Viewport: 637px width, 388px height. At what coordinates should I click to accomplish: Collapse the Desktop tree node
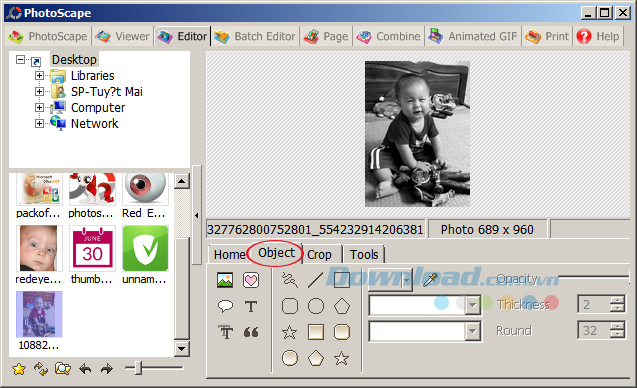[20, 60]
